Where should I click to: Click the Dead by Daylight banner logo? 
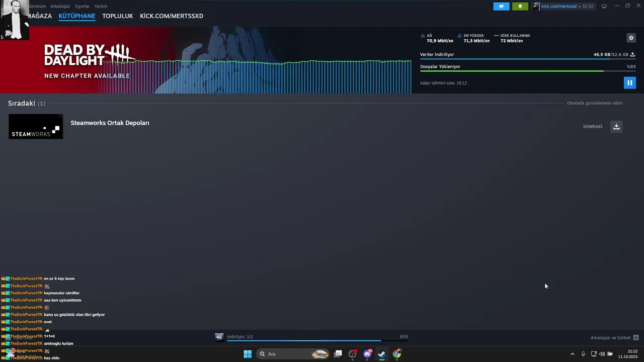click(89, 55)
